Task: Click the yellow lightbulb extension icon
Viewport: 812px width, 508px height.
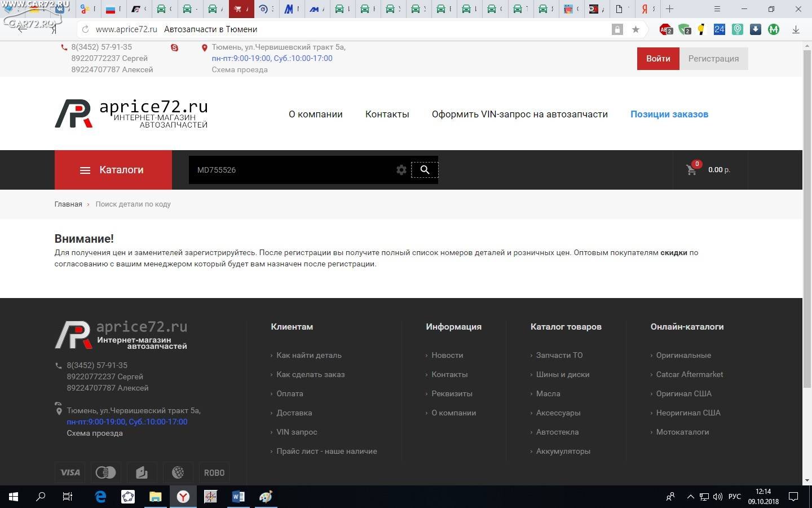Action: 701,29
